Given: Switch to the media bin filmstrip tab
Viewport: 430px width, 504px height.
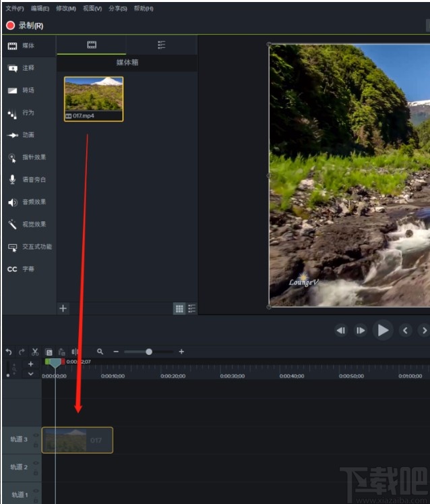Looking at the screenshot, I should [x=92, y=45].
